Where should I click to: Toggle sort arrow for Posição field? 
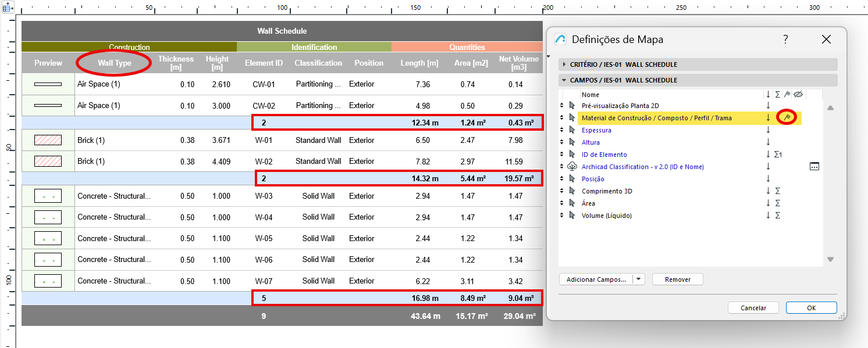tap(768, 179)
